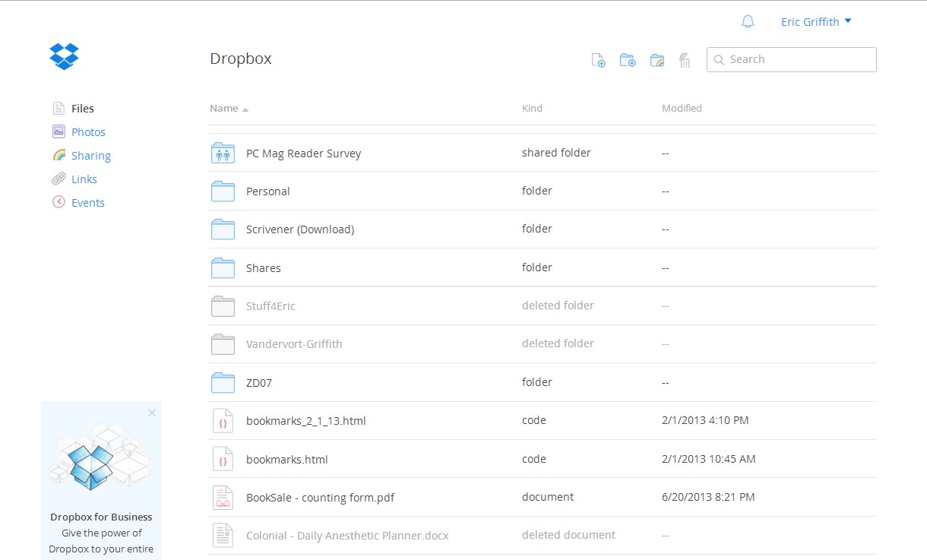Click into the Search field

[792, 59]
